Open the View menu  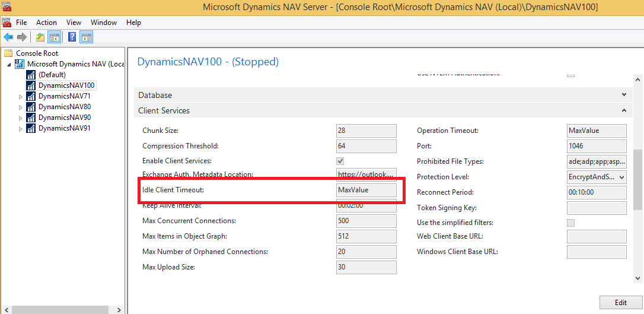coord(74,22)
